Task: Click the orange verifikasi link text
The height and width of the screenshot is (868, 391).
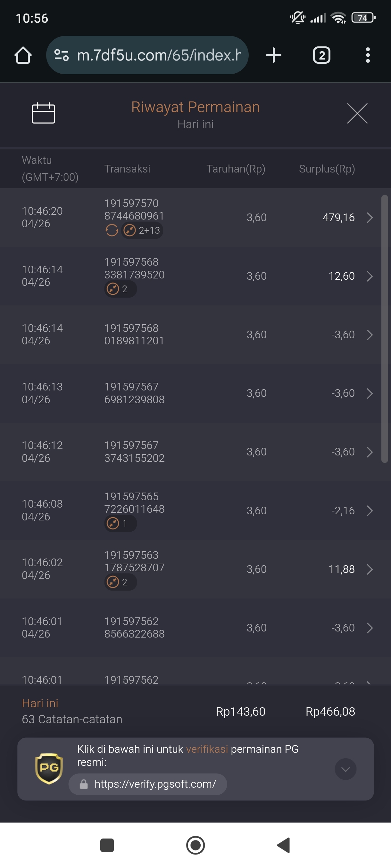Action: pos(207,749)
